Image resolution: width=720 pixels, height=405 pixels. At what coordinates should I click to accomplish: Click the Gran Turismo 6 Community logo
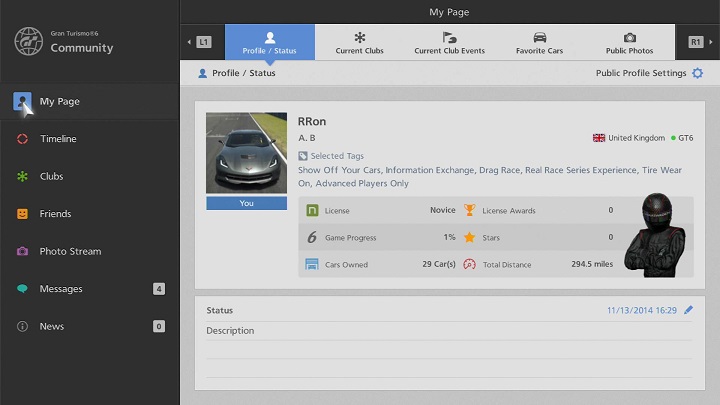64,41
